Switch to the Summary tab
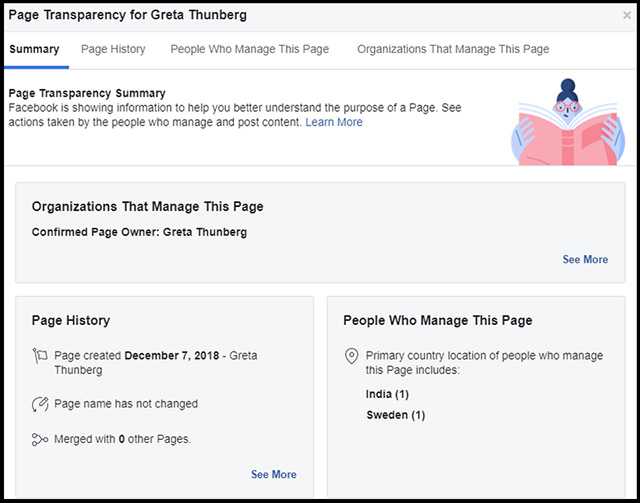This screenshot has width=640, height=503. pyautogui.click(x=34, y=49)
